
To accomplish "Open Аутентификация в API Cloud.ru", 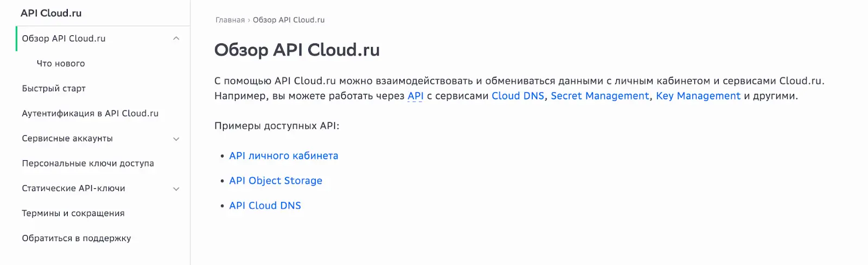I will coord(90,113).
